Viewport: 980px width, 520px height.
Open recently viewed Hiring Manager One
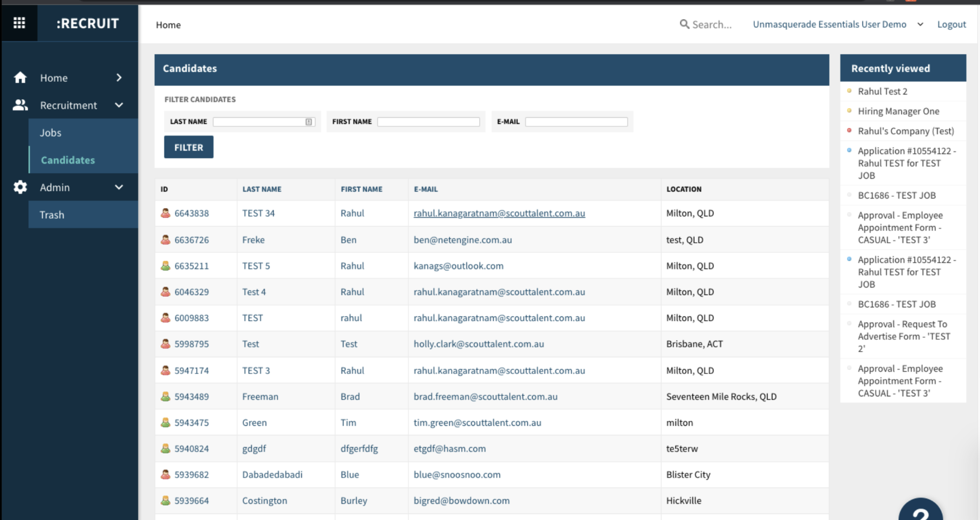(x=899, y=111)
